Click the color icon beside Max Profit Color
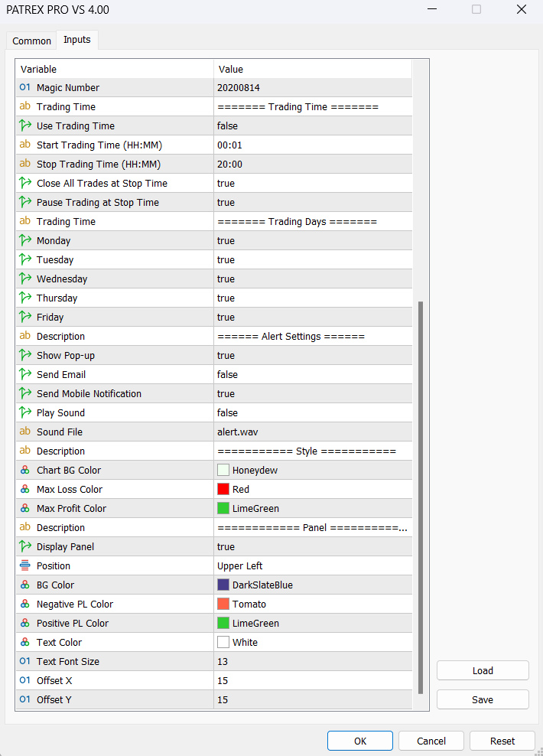The height and width of the screenshot is (756, 543). pyautogui.click(x=25, y=507)
